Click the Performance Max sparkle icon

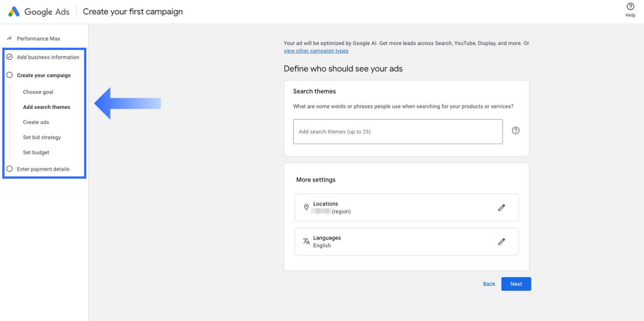coord(9,38)
